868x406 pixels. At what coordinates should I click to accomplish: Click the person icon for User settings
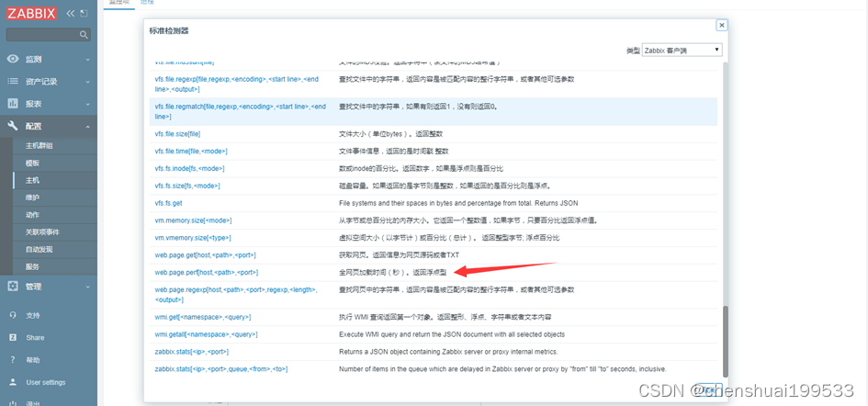point(13,382)
